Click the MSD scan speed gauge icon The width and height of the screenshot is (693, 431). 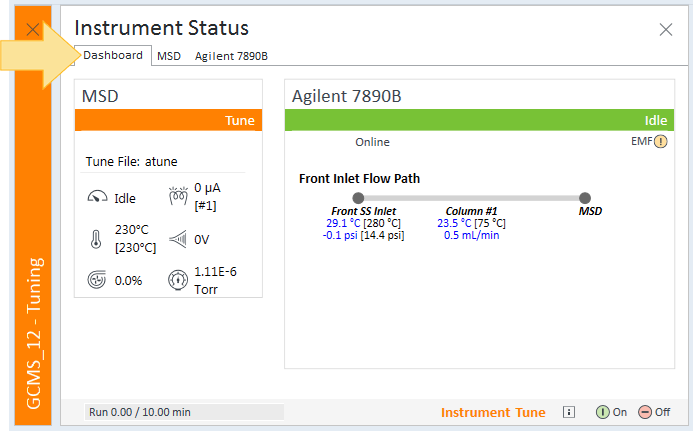pyautogui.click(x=97, y=197)
